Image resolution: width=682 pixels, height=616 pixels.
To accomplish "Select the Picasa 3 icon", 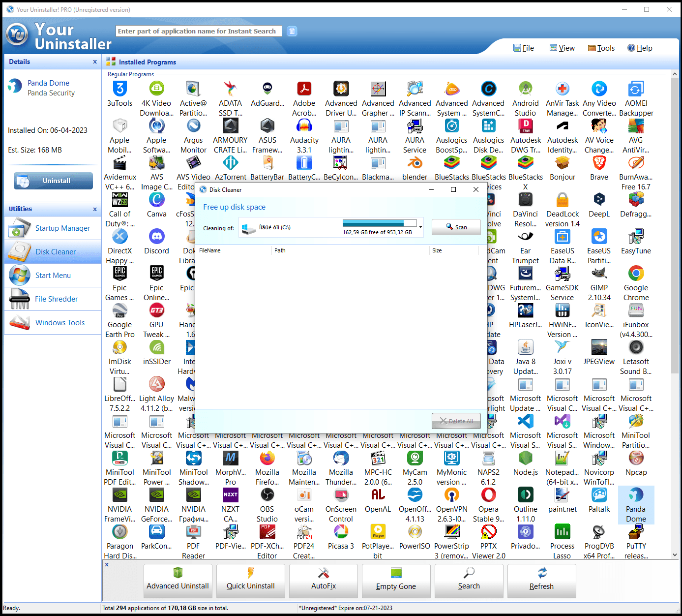I will pos(341,532).
